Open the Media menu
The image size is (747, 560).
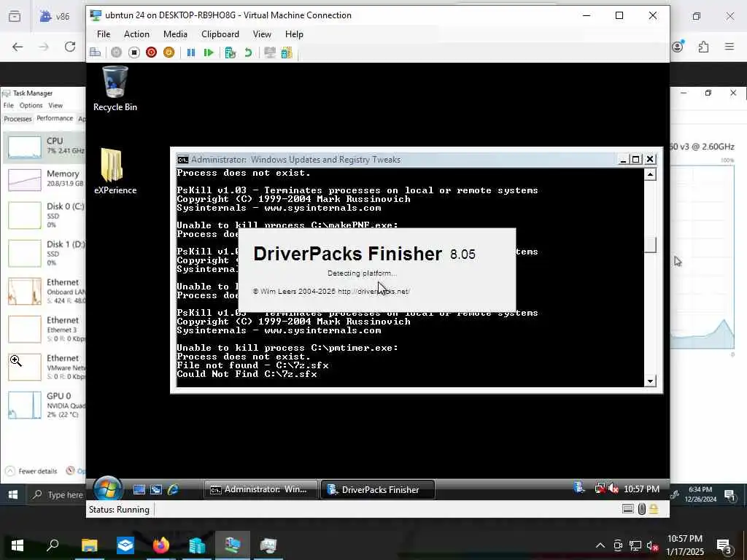[175, 34]
